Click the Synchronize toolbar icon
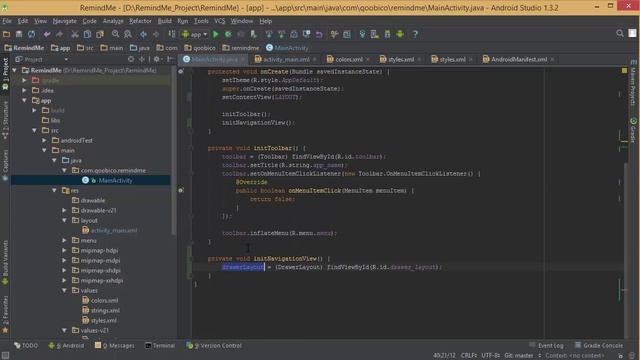Screen dimensions: 640x360 [x=31, y=34]
